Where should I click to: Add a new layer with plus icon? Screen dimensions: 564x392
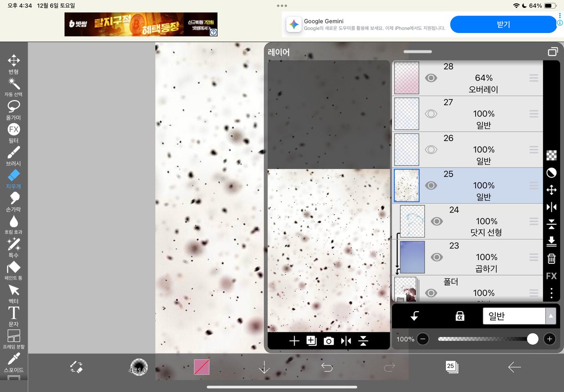(x=294, y=341)
